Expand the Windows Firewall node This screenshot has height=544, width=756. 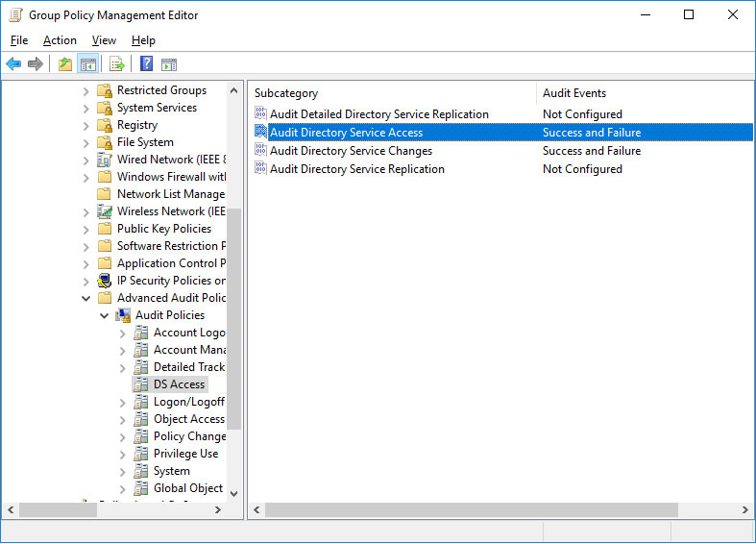coord(85,178)
